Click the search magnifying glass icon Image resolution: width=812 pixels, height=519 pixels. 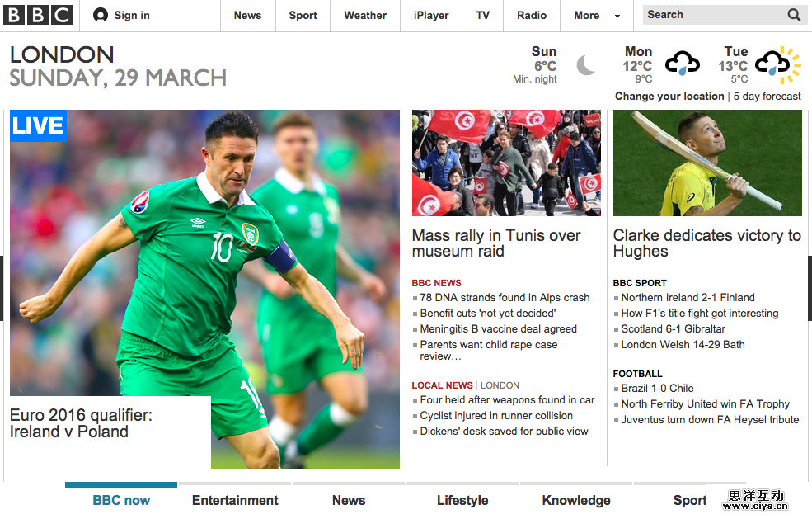pos(793,15)
